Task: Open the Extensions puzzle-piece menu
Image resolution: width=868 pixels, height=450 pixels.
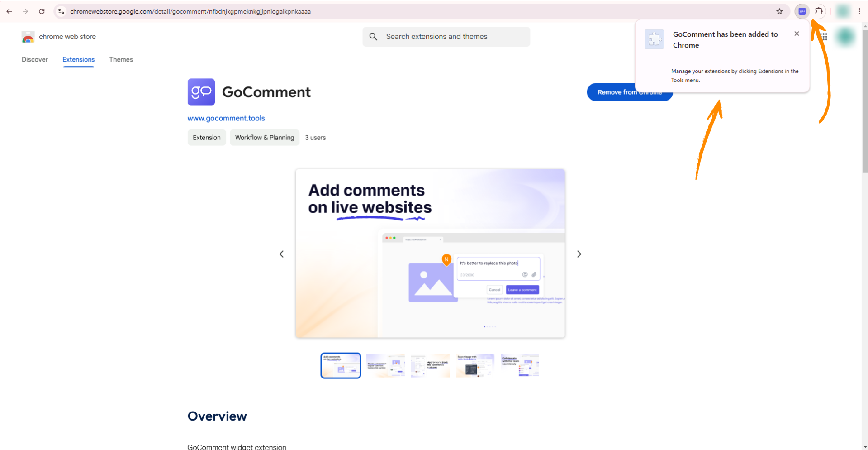Action: click(x=819, y=11)
